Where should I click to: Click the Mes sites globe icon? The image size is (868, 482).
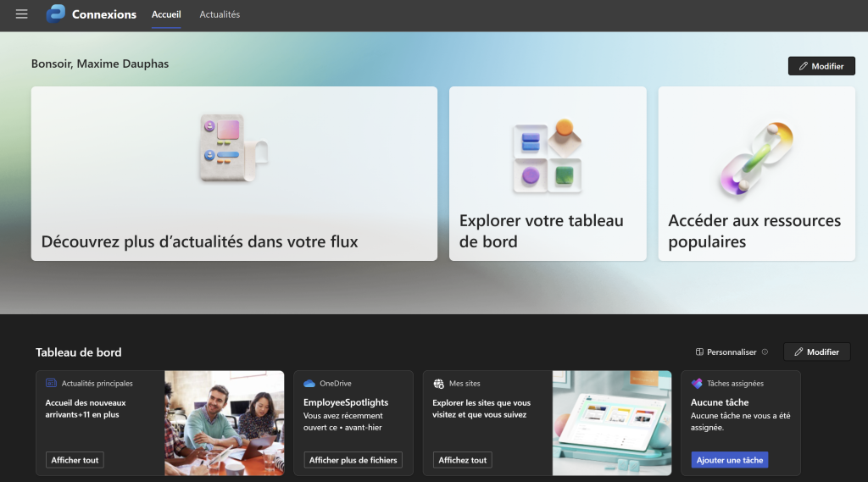(x=438, y=384)
